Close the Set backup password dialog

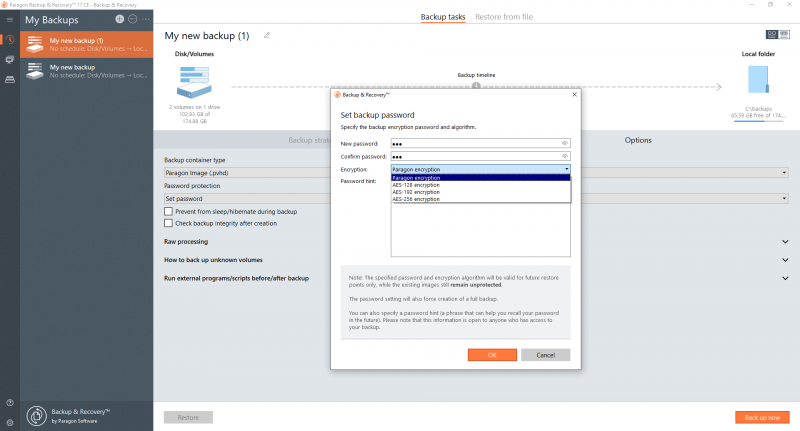pos(574,94)
